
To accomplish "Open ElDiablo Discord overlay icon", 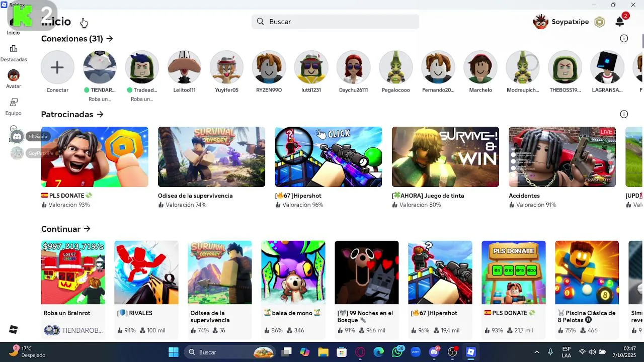I will 17,136.
